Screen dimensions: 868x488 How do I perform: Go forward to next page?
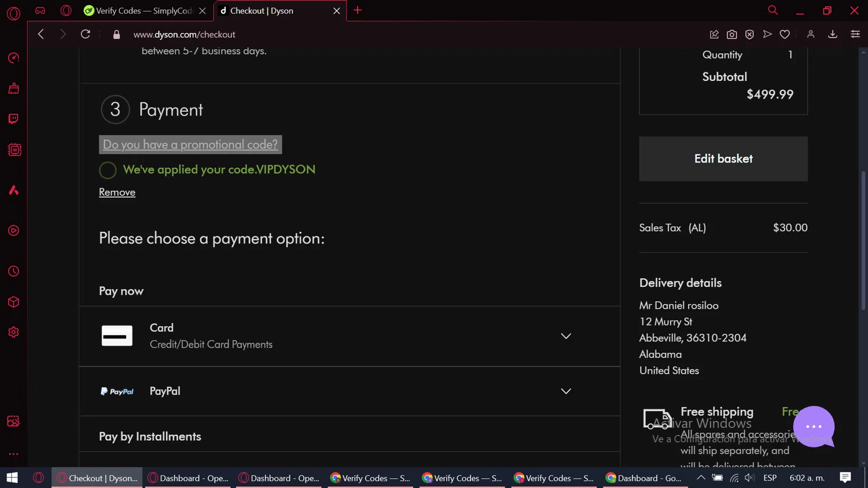tap(62, 34)
